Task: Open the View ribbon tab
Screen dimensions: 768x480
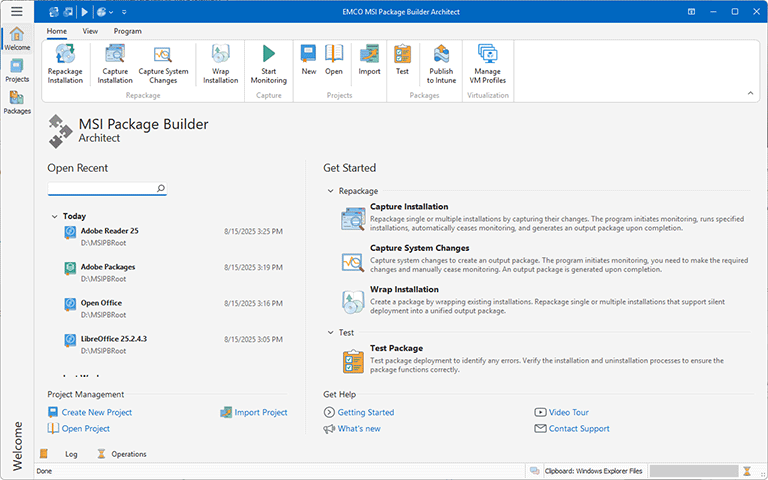Action: coord(90,31)
